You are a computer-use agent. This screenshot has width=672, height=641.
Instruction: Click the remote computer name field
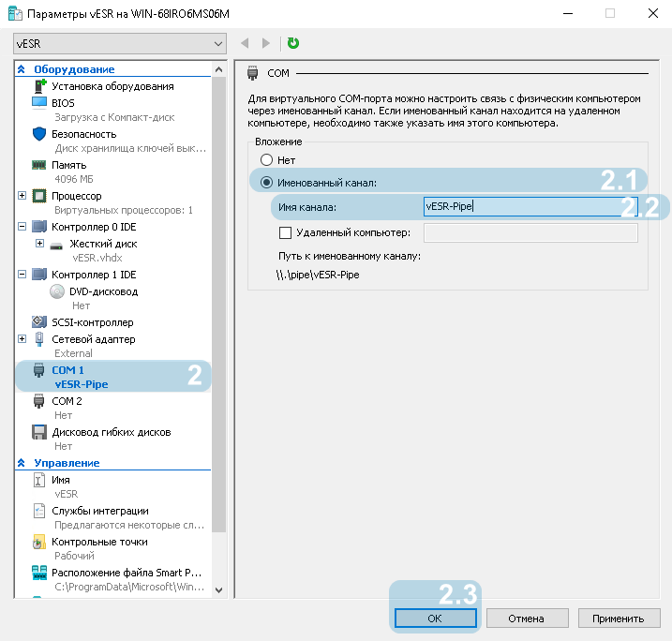pos(530,232)
